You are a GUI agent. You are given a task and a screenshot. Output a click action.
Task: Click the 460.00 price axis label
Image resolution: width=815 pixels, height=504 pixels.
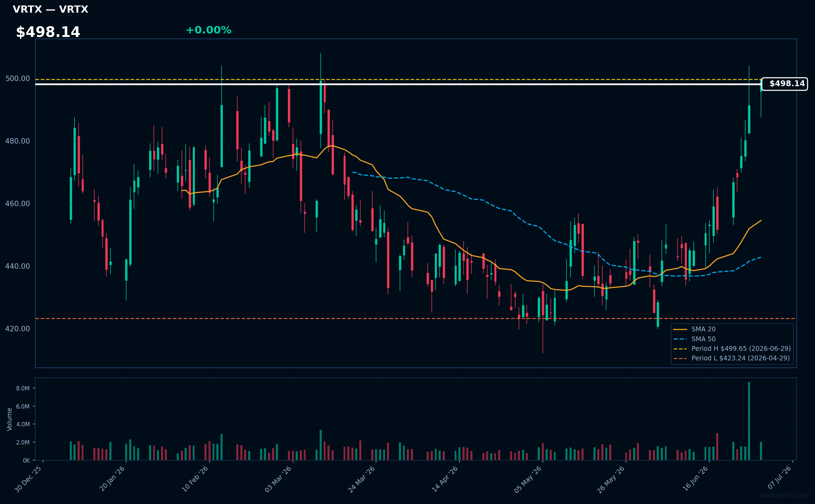pyautogui.click(x=18, y=204)
